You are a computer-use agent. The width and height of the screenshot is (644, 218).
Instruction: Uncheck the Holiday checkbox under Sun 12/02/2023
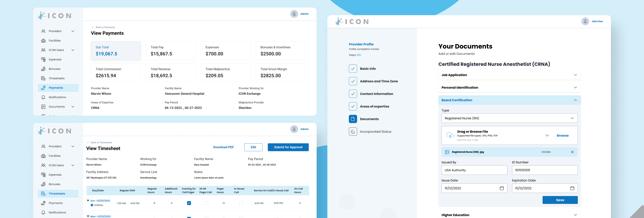click(x=92, y=205)
